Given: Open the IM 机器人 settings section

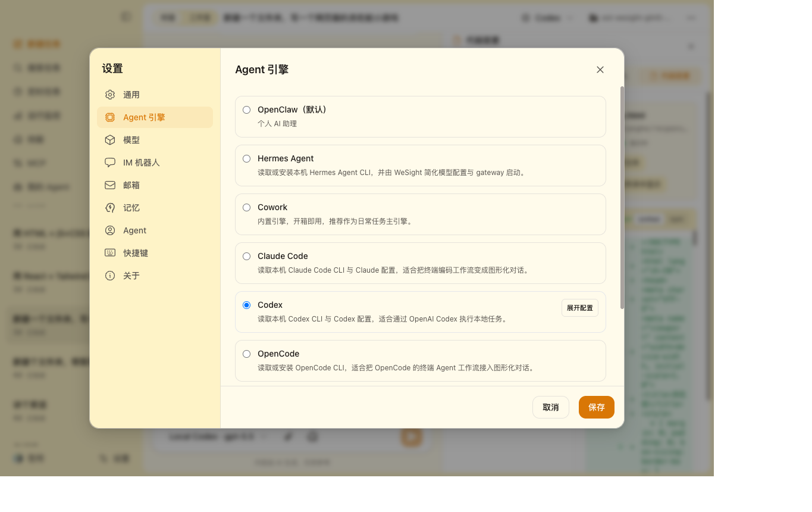Looking at the screenshot, I should (155, 163).
